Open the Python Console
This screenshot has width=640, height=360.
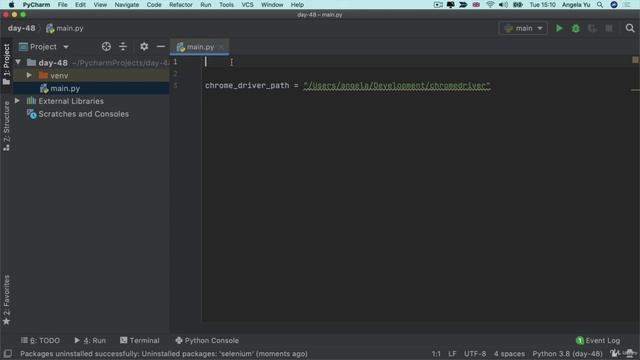207,340
